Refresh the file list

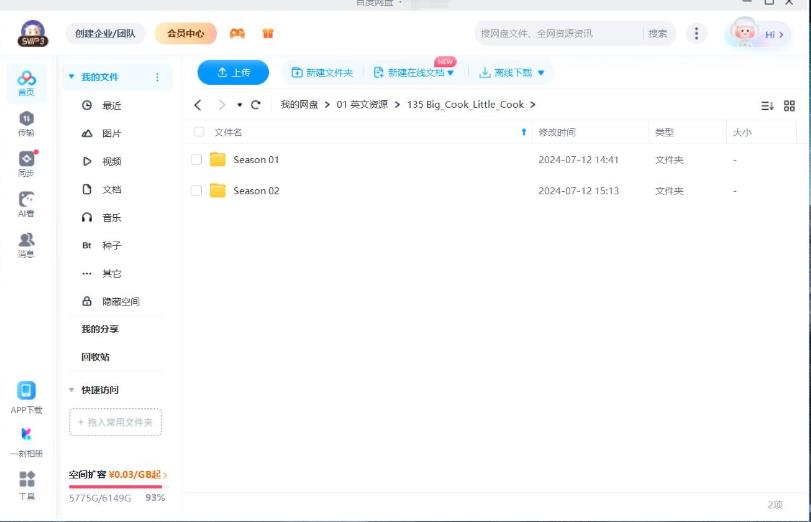(x=256, y=105)
